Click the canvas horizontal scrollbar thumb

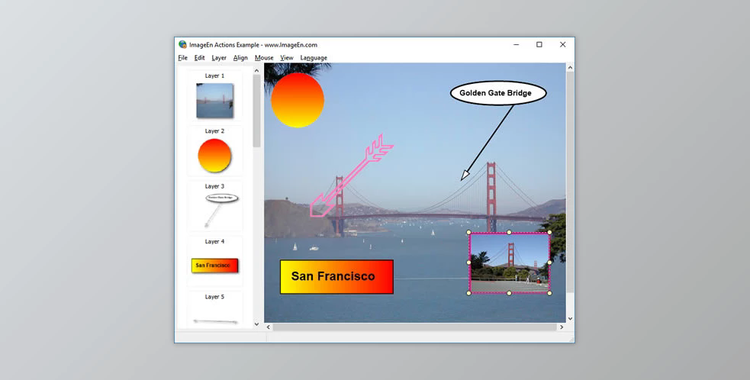tap(415, 327)
